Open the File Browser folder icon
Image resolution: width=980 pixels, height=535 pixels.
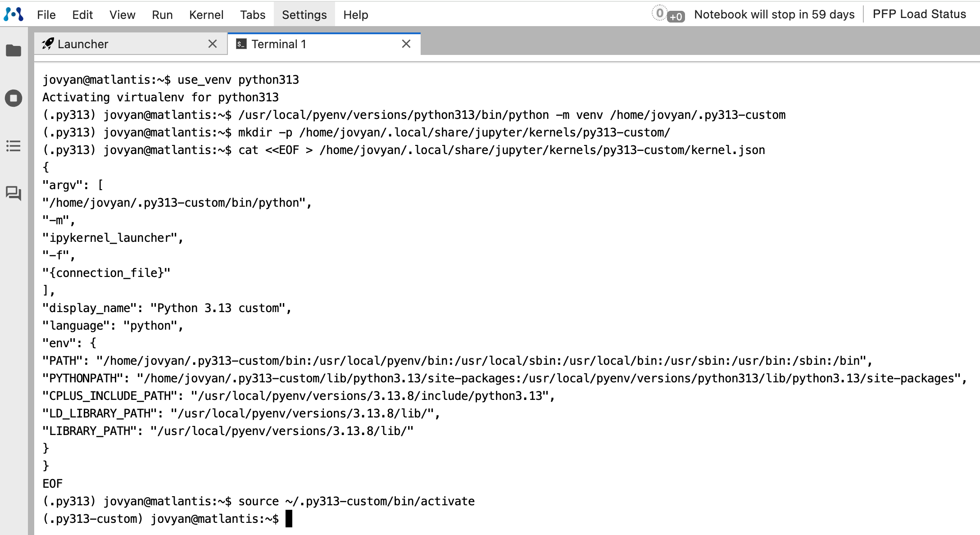click(x=14, y=50)
